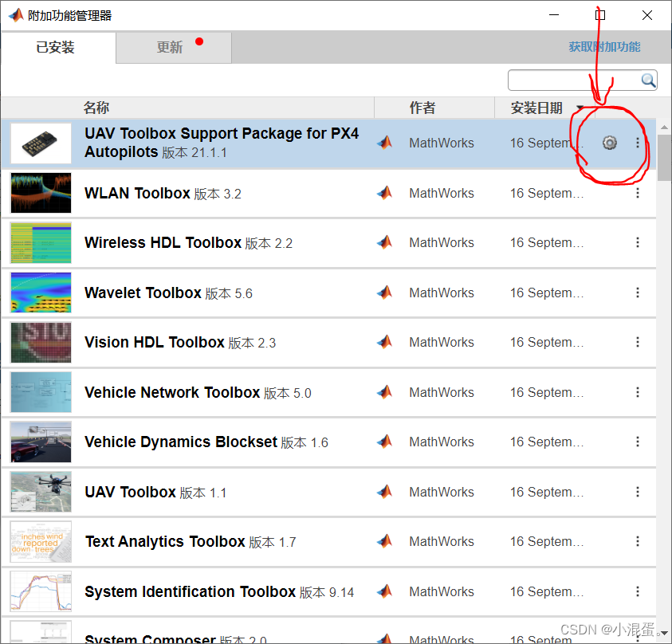Select the System Identification Toolbox thumbnail
This screenshot has height=644, width=672.
(x=41, y=591)
